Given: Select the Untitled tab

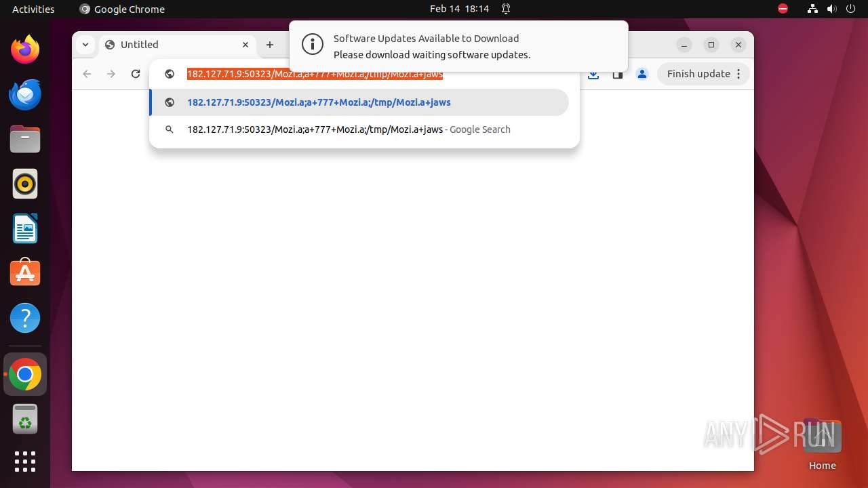Looking at the screenshot, I should [x=178, y=45].
